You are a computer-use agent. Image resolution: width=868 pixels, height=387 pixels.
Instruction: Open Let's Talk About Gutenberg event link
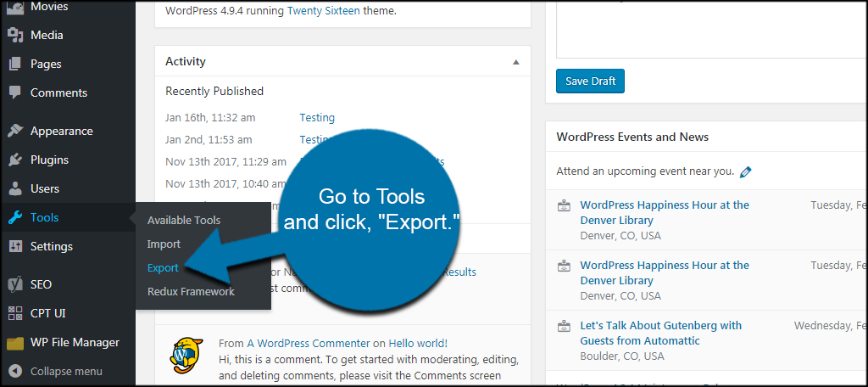click(x=661, y=333)
